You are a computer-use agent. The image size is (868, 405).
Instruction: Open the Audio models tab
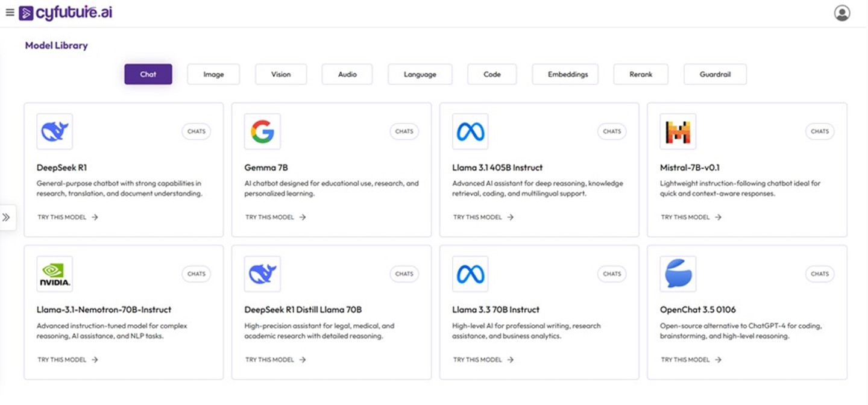pos(347,74)
